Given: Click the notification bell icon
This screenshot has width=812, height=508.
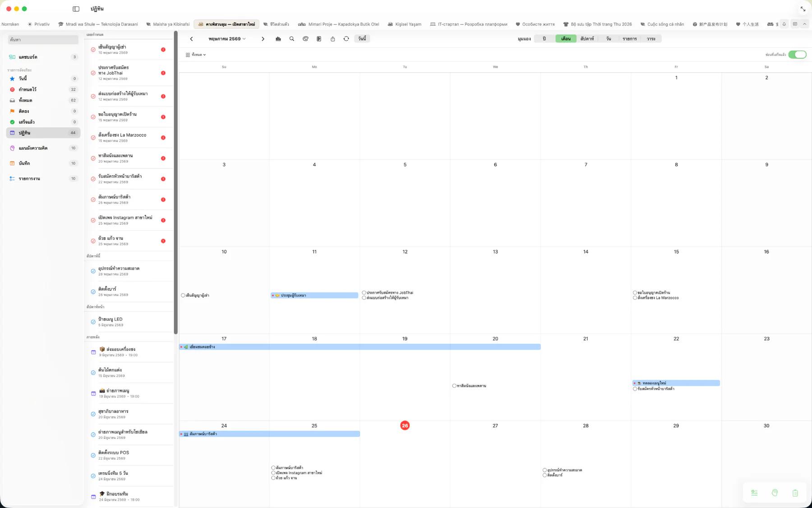Looking at the screenshot, I should [x=784, y=24].
